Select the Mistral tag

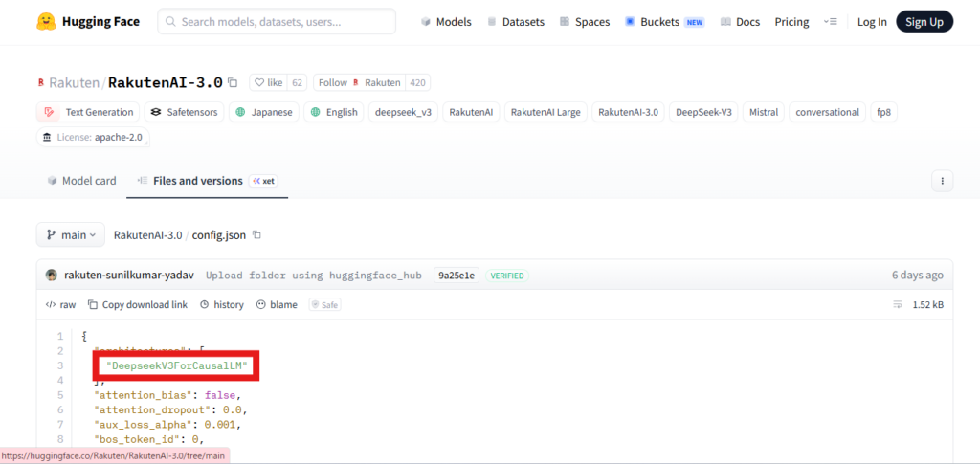click(x=764, y=112)
